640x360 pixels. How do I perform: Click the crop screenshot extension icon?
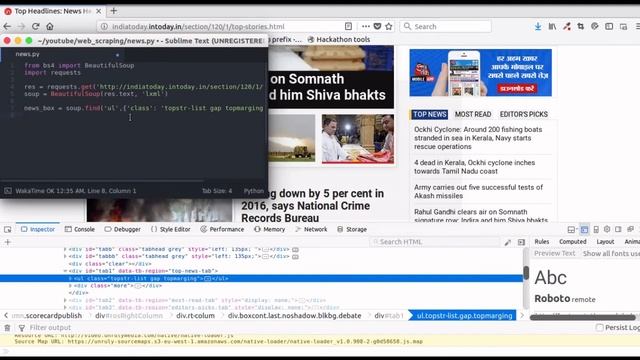pos(580,27)
